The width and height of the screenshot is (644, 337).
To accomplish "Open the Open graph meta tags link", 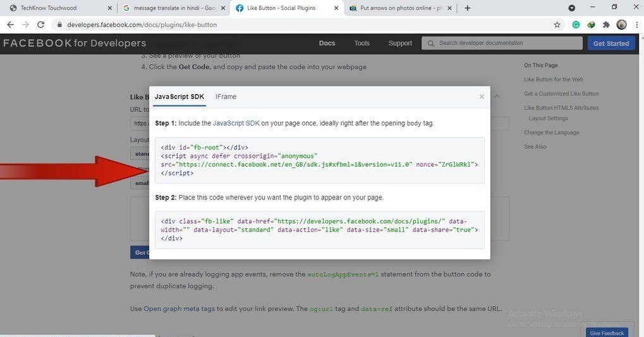I will tap(179, 309).
